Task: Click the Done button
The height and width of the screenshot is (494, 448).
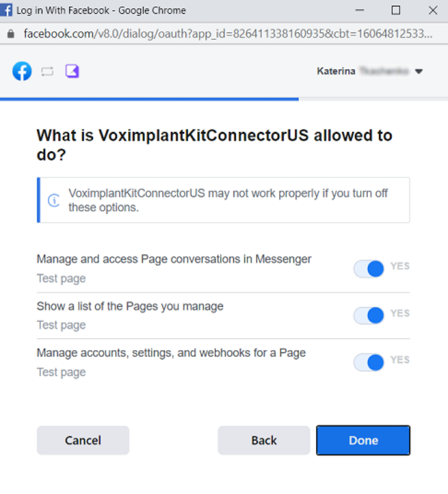Action: point(364,440)
